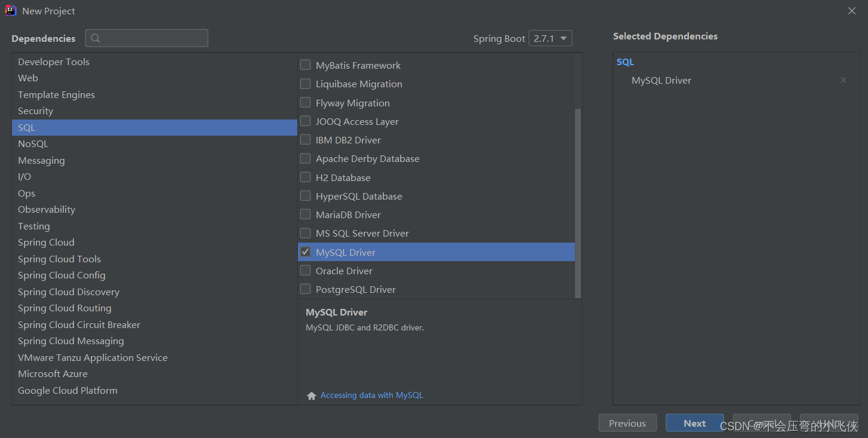The image size is (868, 438).
Task: Choose the I/O category
Action: tap(154, 176)
